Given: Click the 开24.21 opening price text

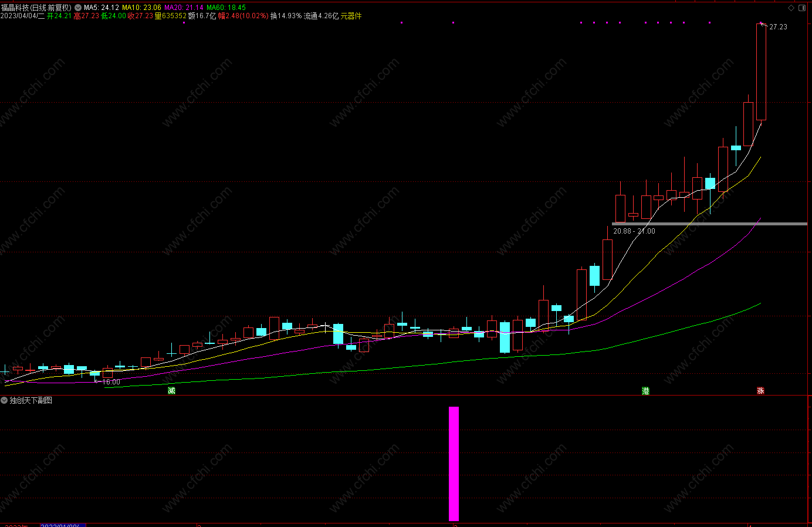Looking at the screenshot, I should point(59,16).
